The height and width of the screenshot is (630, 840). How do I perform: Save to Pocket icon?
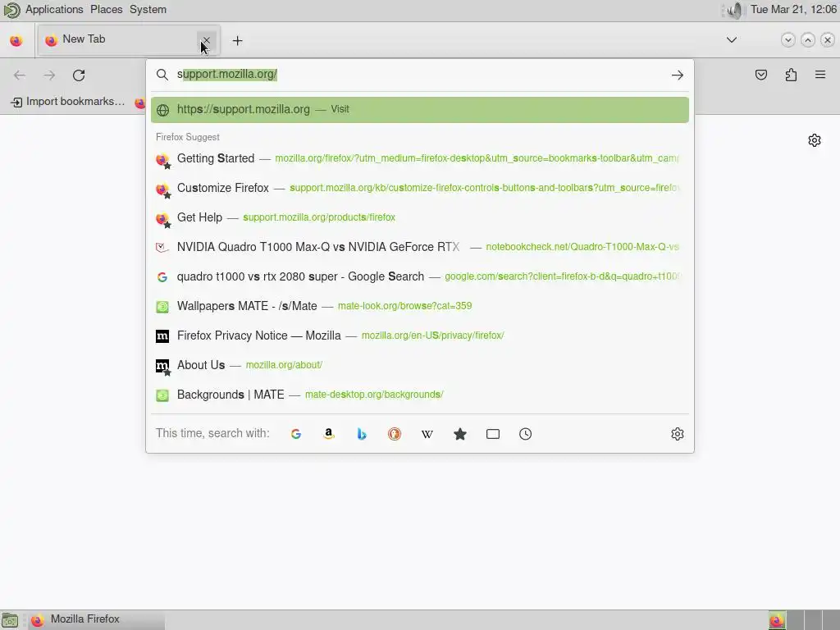click(761, 75)
